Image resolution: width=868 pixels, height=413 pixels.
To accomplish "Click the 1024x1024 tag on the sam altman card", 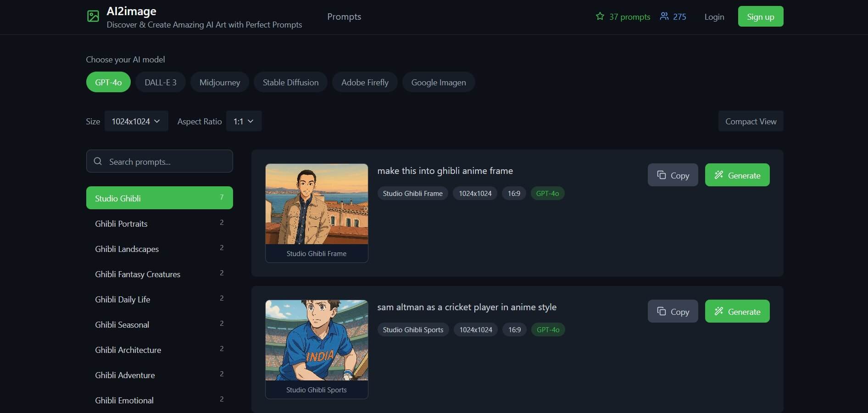I will pos(476,329).
